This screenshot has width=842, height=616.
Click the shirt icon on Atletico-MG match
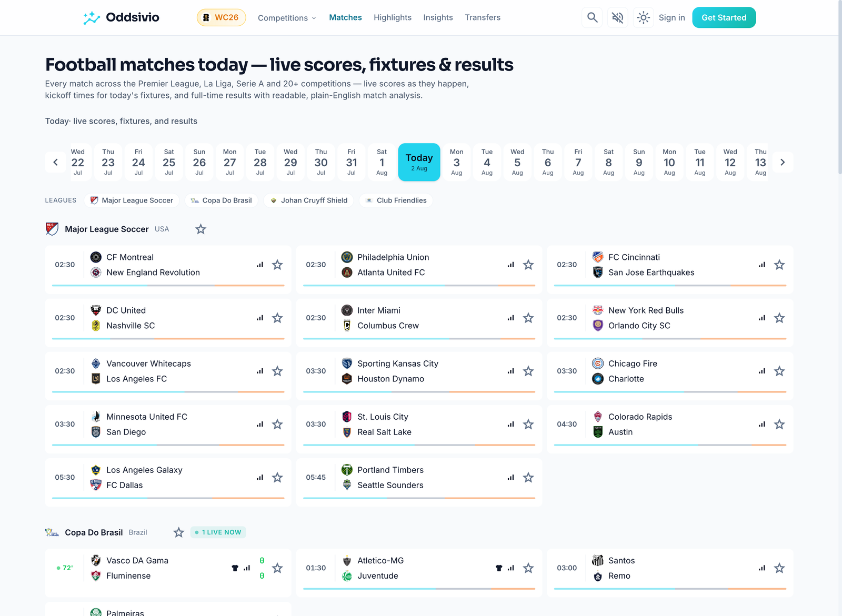(499, 568)
